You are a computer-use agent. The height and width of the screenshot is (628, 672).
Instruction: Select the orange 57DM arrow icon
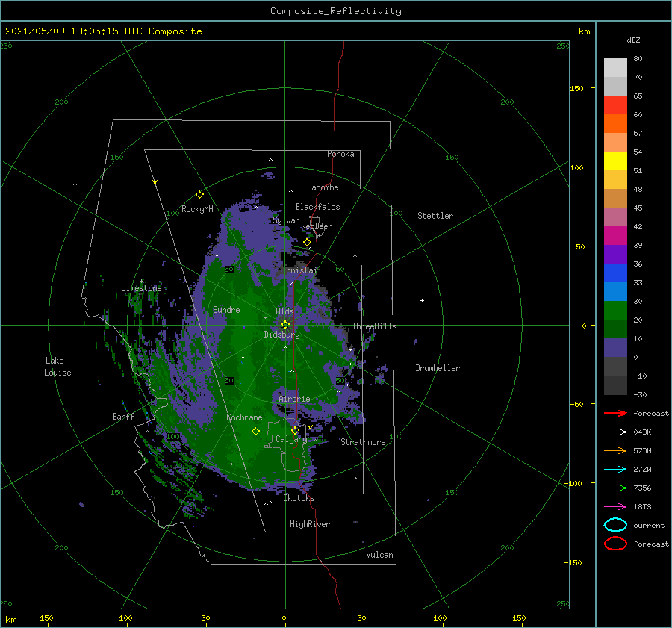(615, 450)
